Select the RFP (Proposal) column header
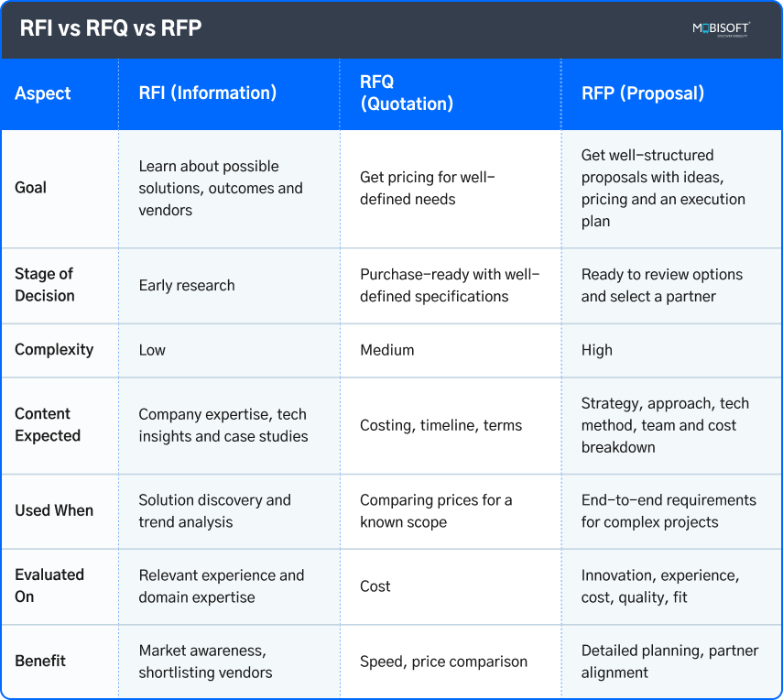Screen dimensions: 783x700 click(x=643, y=93)
